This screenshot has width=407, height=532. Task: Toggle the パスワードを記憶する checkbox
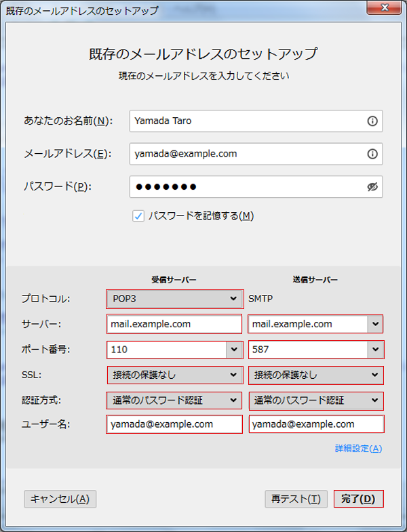[138, 216]
